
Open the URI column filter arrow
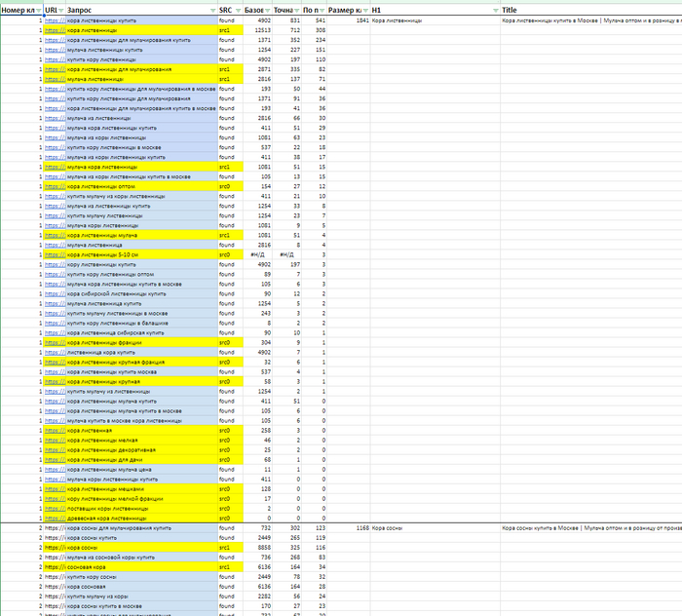(60, 10)
